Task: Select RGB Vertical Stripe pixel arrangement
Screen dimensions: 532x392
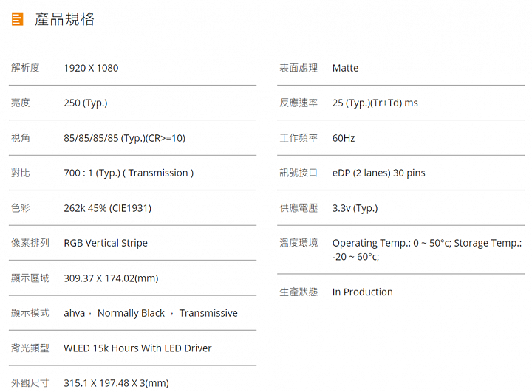Action: pyautogui.click(x=106, y=243)
